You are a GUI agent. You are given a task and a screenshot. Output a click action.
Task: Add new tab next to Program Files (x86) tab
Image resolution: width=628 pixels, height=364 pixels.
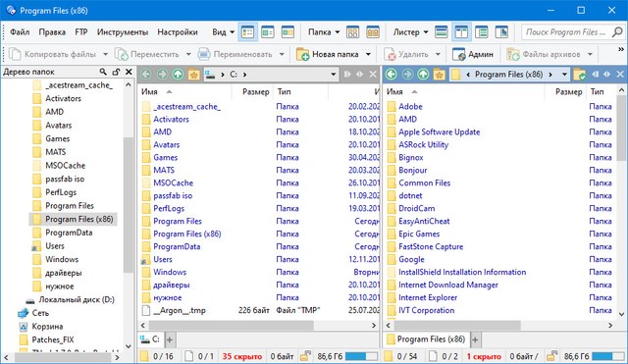click(475, 340)
